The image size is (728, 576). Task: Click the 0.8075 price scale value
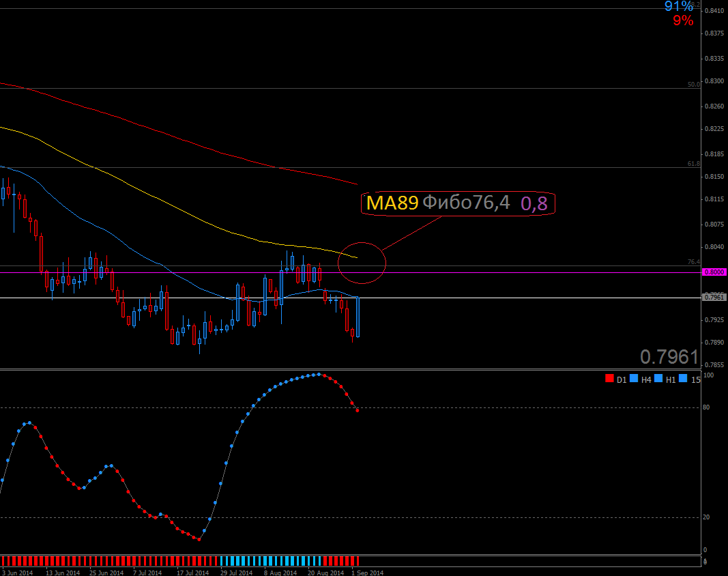coord(714,225)
